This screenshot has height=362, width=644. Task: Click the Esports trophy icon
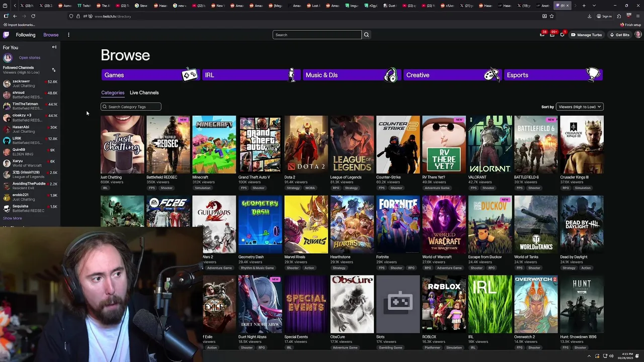[x=594, y=74]
